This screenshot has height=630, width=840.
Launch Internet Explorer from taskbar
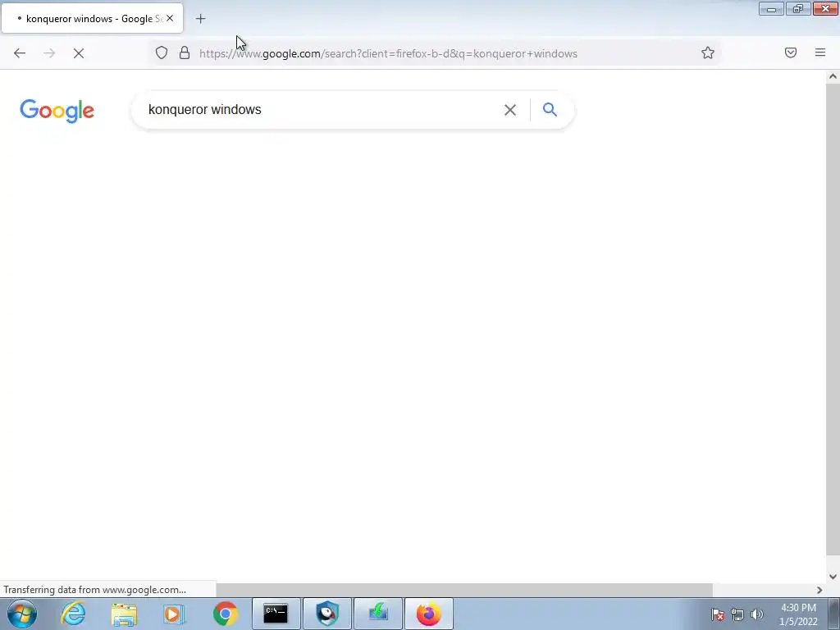[x=73, y=614]
